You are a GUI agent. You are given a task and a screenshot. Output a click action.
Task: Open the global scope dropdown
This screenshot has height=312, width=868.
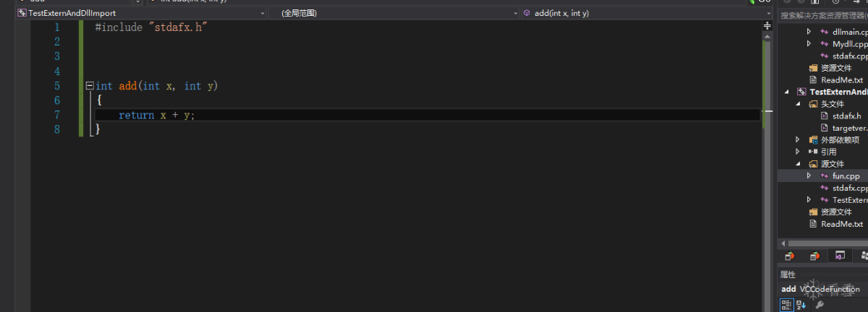tap(393, 13)
